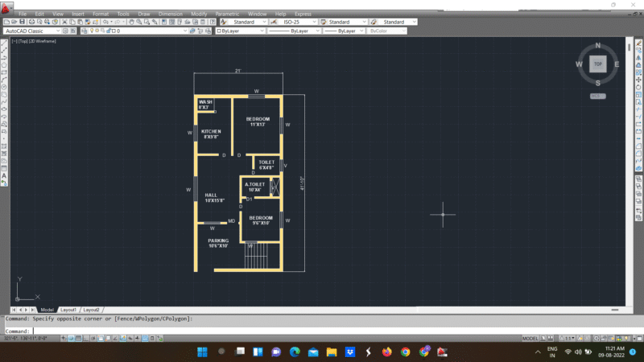
Task: Toggle Grid Display in status bar
Action: (x=78, y=338)
